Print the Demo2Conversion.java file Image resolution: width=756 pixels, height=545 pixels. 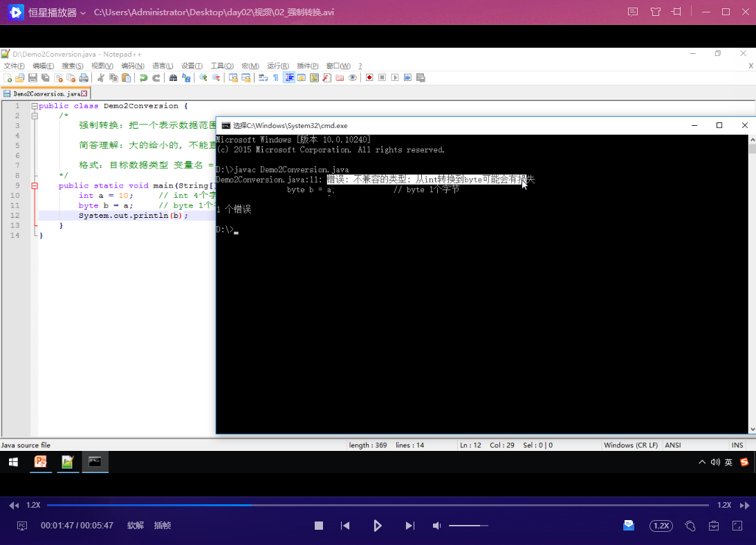click(x=84, y=77)
